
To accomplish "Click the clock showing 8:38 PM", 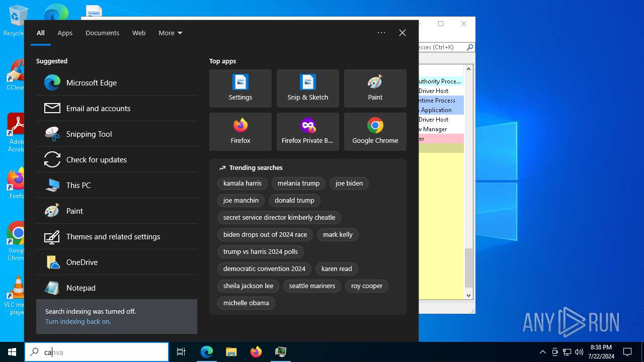I will (x=601, y=352).
